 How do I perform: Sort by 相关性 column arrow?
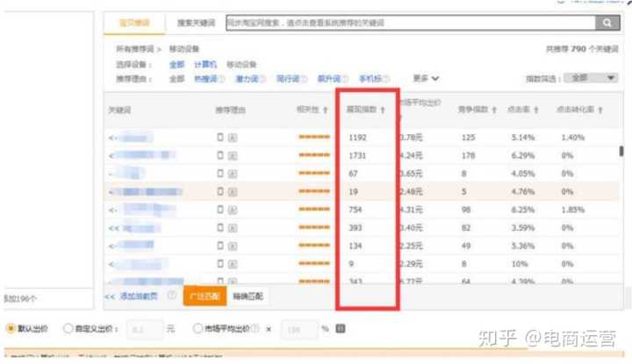(x=326, y=111)
